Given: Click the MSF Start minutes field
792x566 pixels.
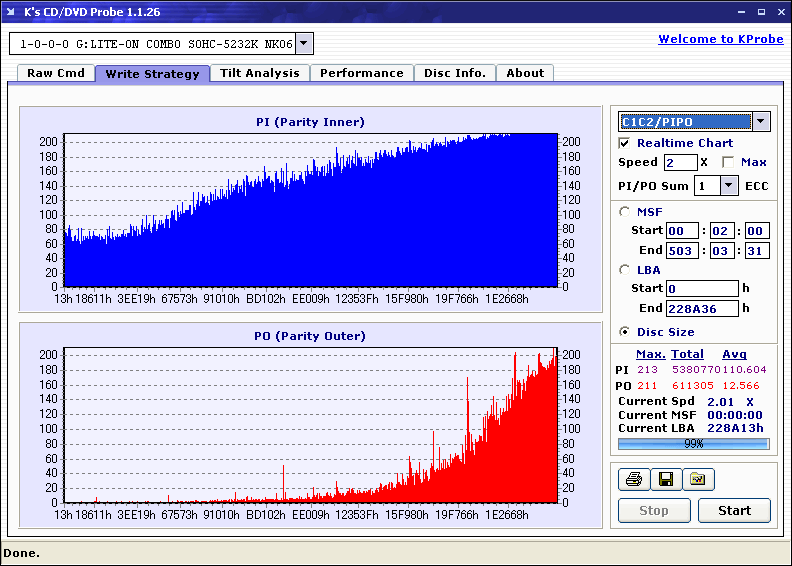Looking at the screenshot, I should click(x=682, y=231).
